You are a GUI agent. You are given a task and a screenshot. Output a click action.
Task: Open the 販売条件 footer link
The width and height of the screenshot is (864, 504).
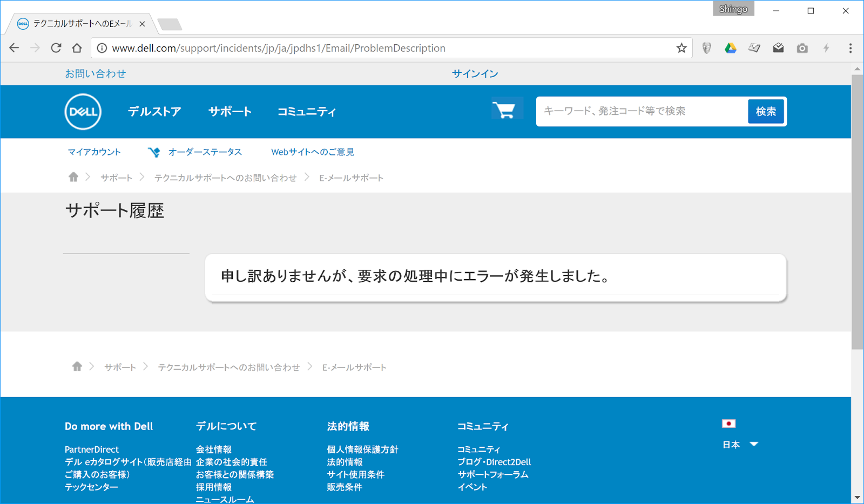pos(345,487)
